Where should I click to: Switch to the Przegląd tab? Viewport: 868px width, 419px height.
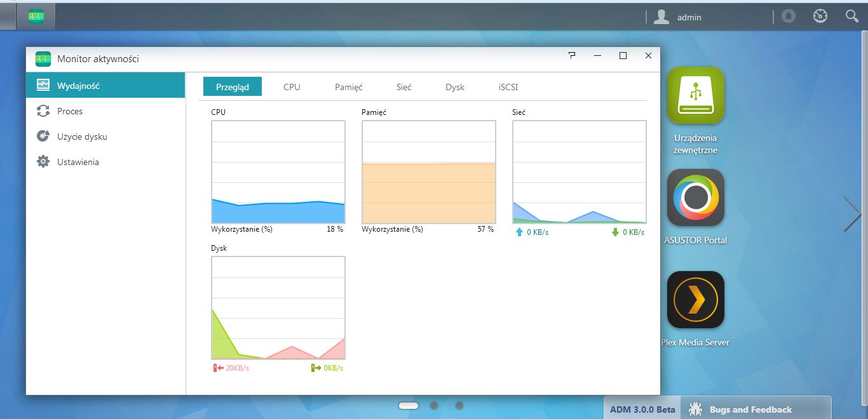click(233, 87)
